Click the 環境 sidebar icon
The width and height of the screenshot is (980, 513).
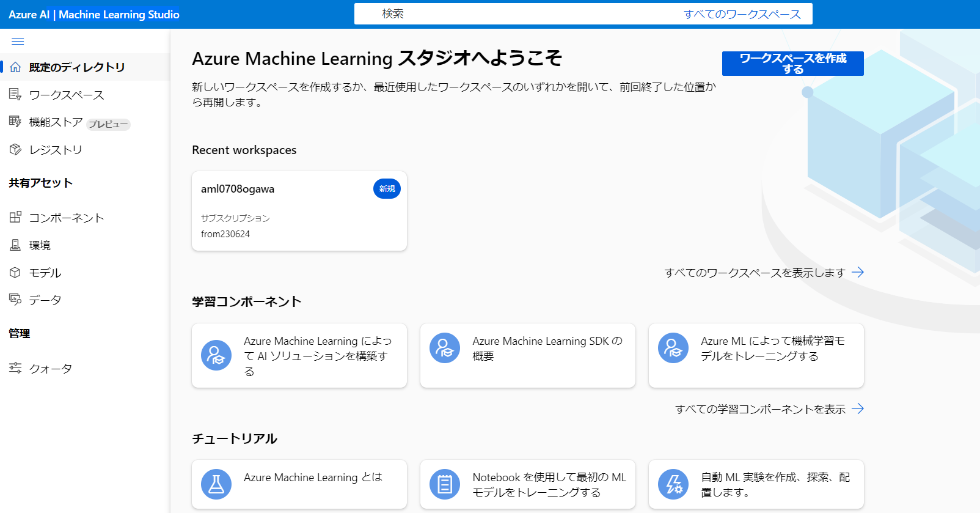click(x=15, y=245)
